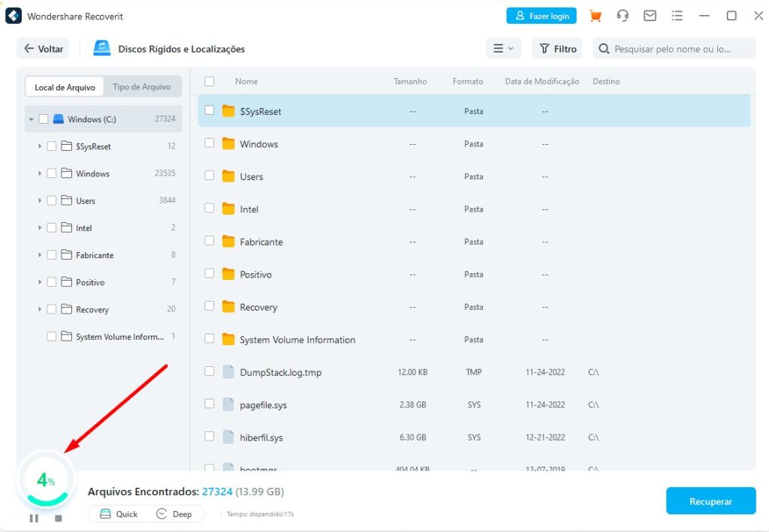Check the System Volume Information row checkbox
Image resolution: width=769 pixels, height=532 pixels.
point(210,338)
